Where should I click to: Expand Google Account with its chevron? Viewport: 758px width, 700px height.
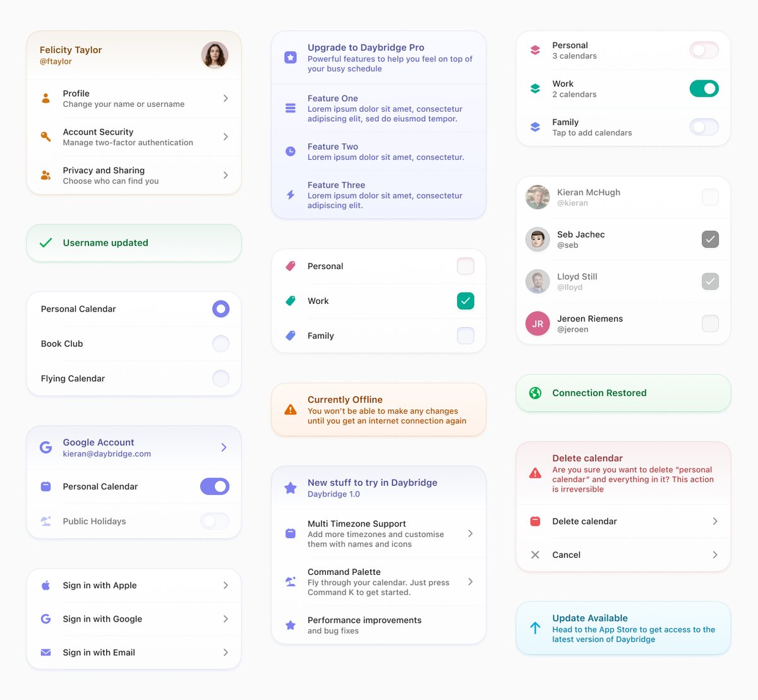[224, 447]
